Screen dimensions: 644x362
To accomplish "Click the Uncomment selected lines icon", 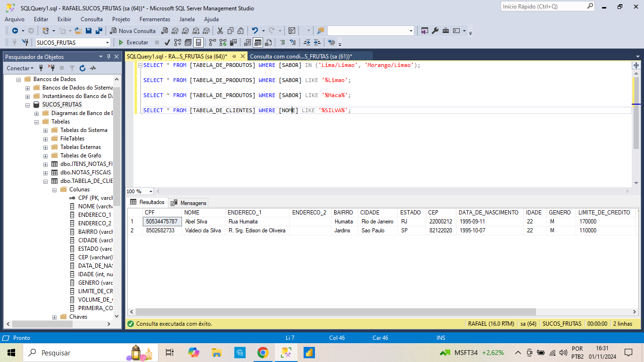I will [293, 42].
